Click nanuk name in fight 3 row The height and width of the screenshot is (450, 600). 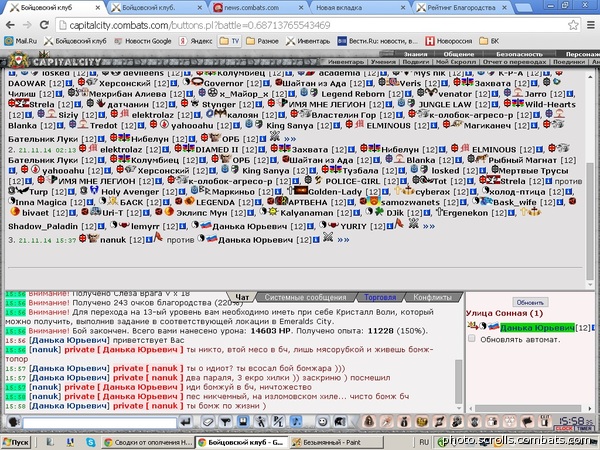point(113,240)
